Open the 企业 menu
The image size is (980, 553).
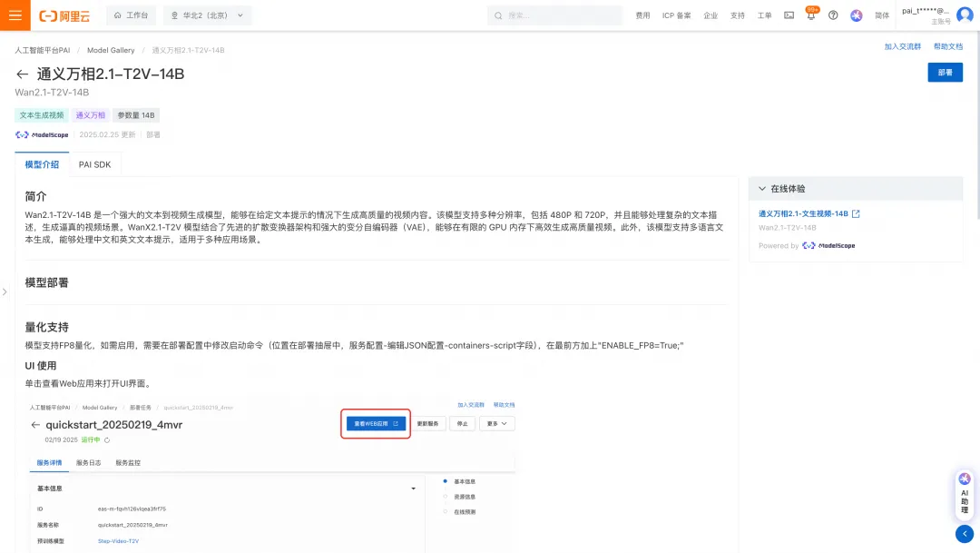point(710,15)
